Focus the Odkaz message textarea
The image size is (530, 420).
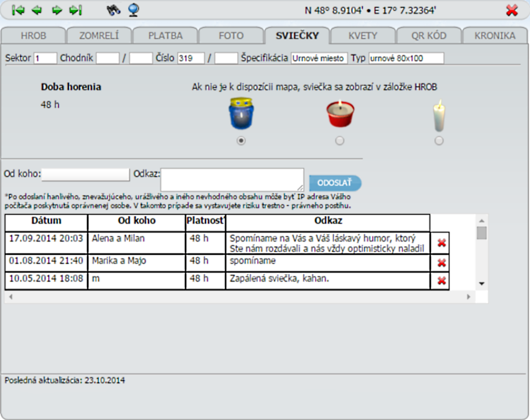coord(232,180)
